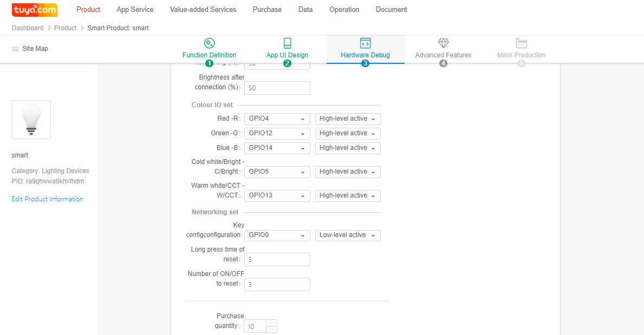This screenshot has width=644, height=335.
Task: Click the Site Map label
Action: 35,49
